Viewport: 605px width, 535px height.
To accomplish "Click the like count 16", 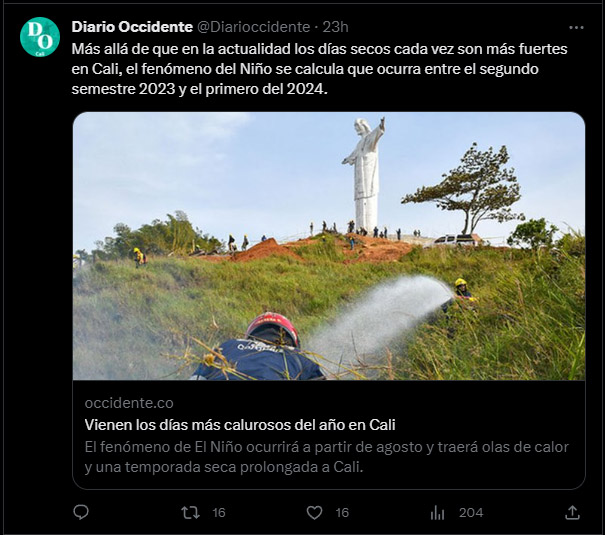I will click(x=342, y=513).
